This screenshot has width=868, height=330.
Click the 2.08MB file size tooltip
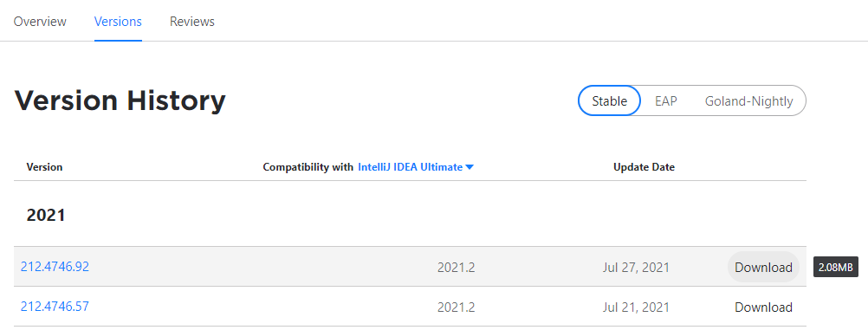835,267
